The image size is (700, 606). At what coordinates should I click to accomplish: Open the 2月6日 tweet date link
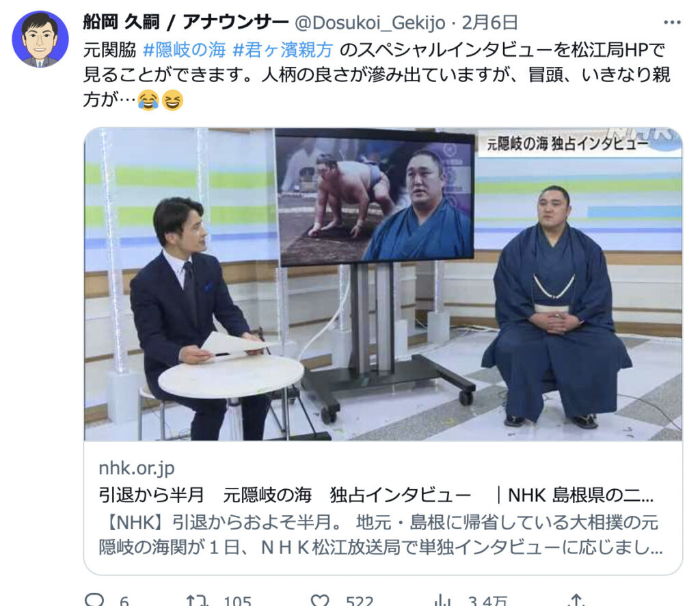pyautogui.click(x=489, y=23)
